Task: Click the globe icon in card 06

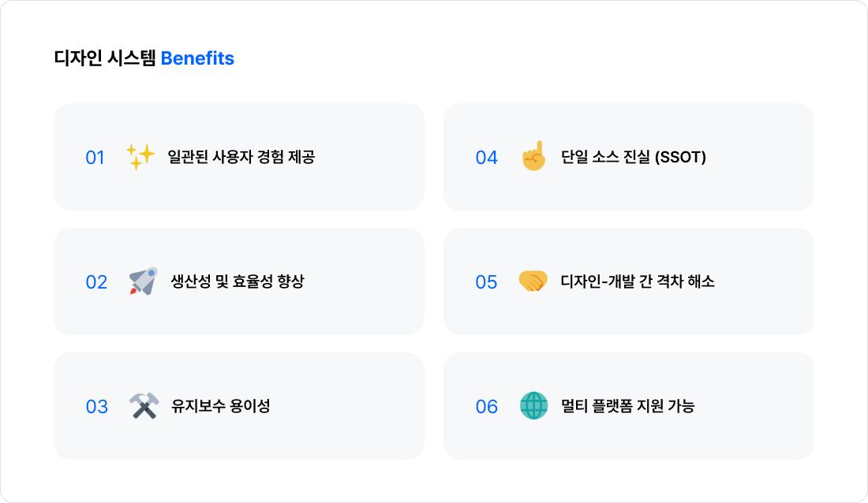Action: click(x=533, y=406)
